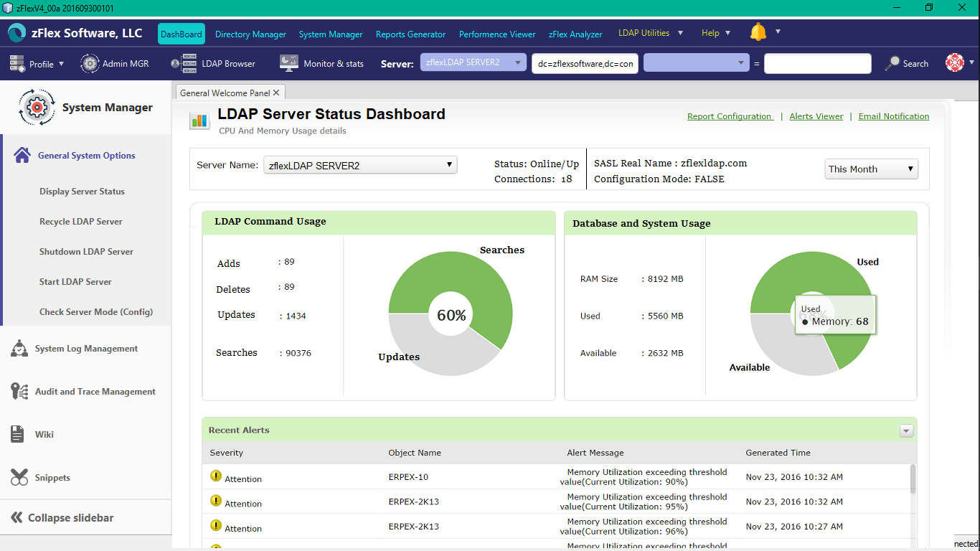Screen dimensions: 980x551
Task: Open Admin MGR gear icon
Action: (x=90, y=63)
